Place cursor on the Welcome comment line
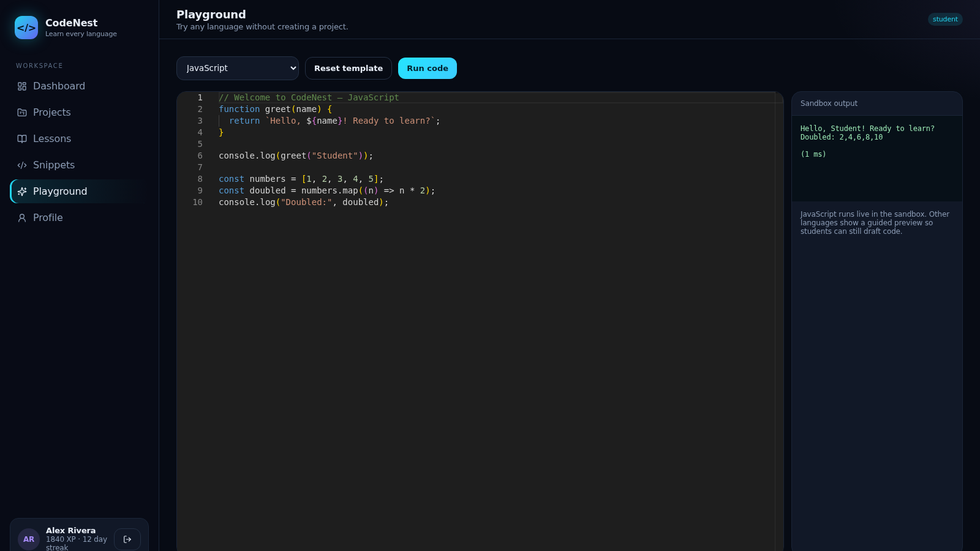This screenshot has width=980, height=551. [x=309, y=98]
